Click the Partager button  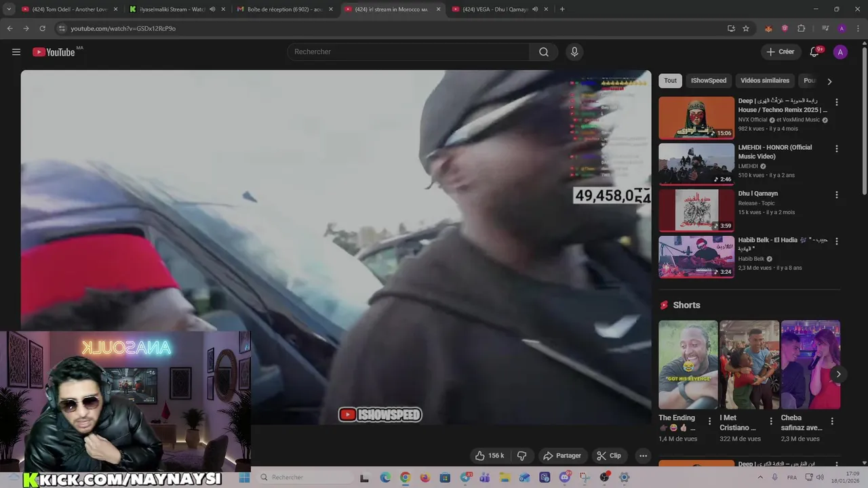(x=562, y=455)
